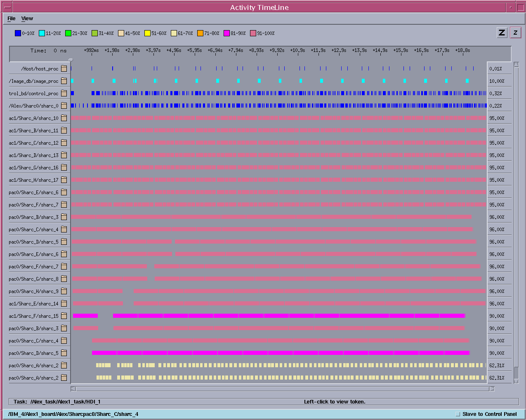Click the icon beside the sharc_15 row
The image size is (526, 420).
tap(64, 316)
